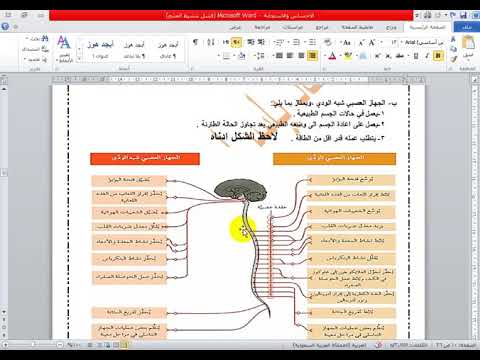Switch to the Insert (إدراج) tab
The image size is (480, 360).
[x=391, y=27]
